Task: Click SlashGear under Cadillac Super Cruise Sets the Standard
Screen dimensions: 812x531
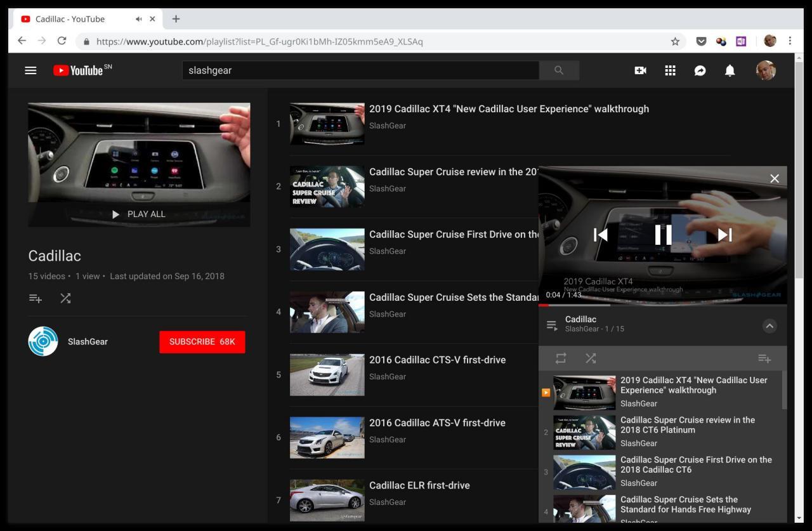Action: point(388,314)
